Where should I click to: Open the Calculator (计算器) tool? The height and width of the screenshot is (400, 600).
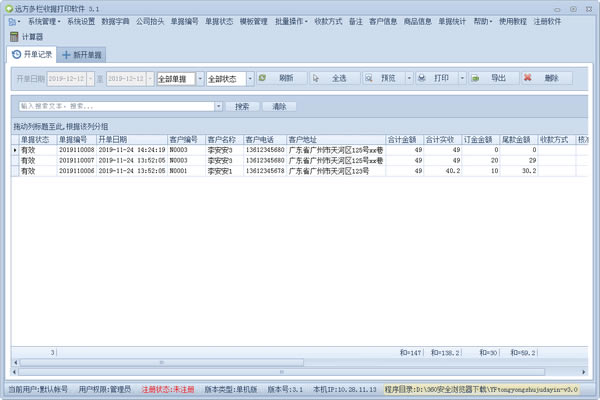26,37
